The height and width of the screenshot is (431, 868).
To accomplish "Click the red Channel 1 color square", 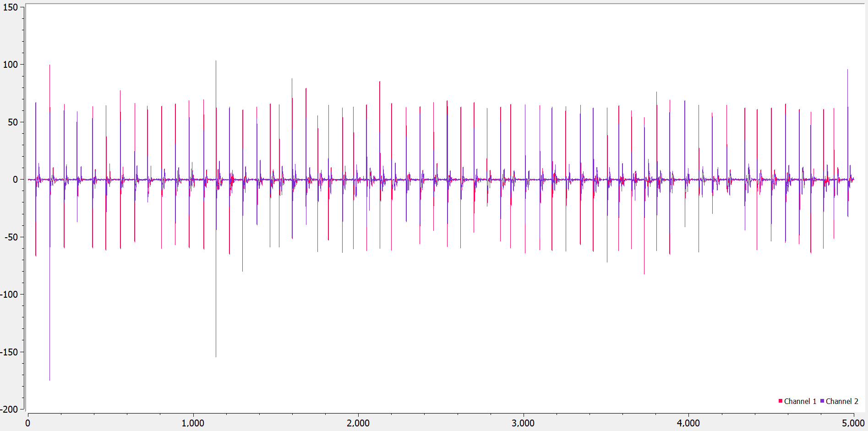I will 781,401.
